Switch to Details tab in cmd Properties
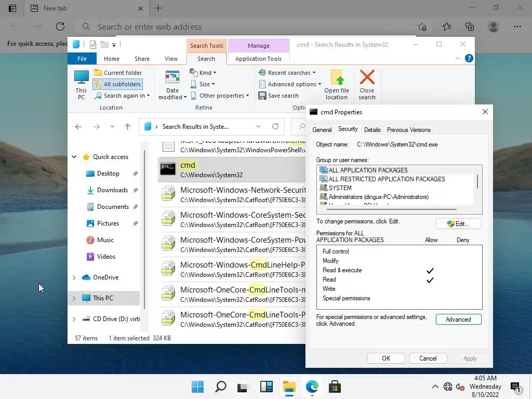 (x=372, y=129)
